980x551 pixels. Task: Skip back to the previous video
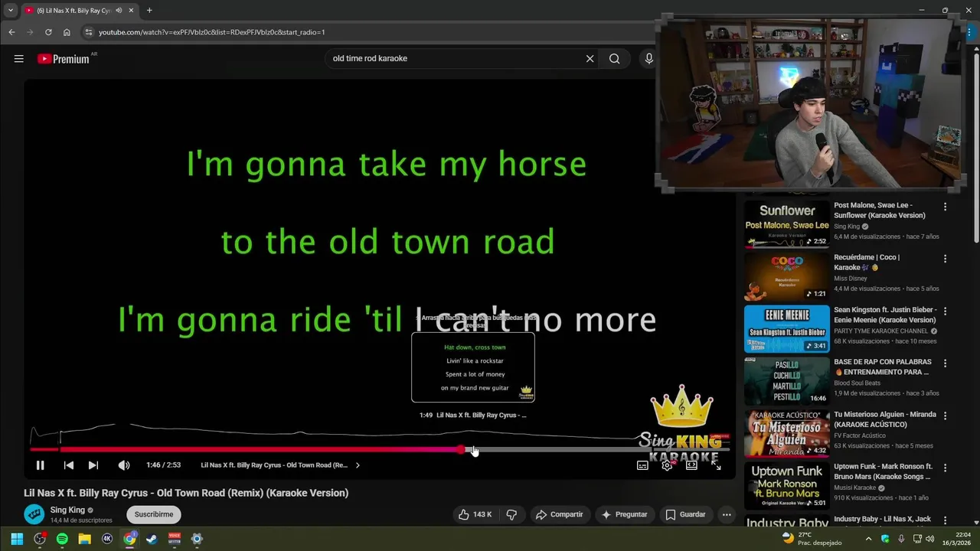pos(68,465)
